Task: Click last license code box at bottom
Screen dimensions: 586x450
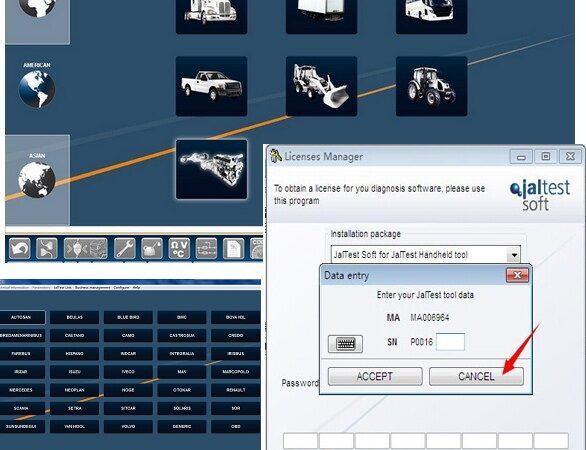Action: tap(551, 441)
